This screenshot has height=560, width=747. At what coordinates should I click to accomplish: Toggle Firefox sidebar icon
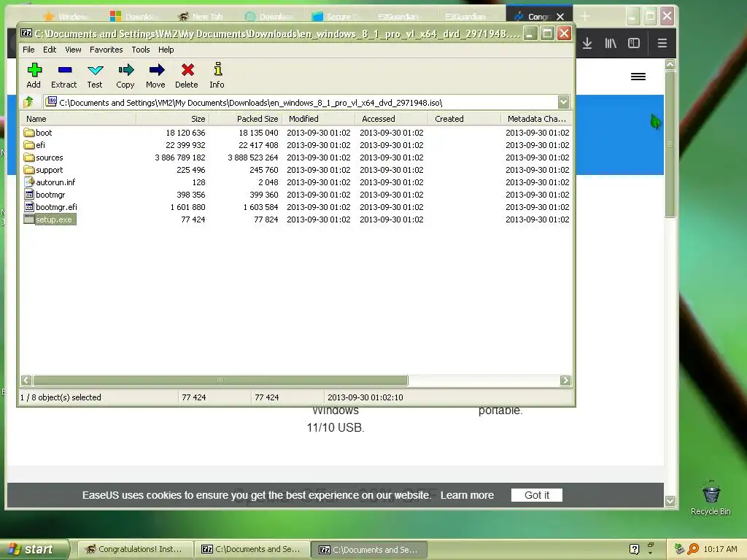coord(634,43)
